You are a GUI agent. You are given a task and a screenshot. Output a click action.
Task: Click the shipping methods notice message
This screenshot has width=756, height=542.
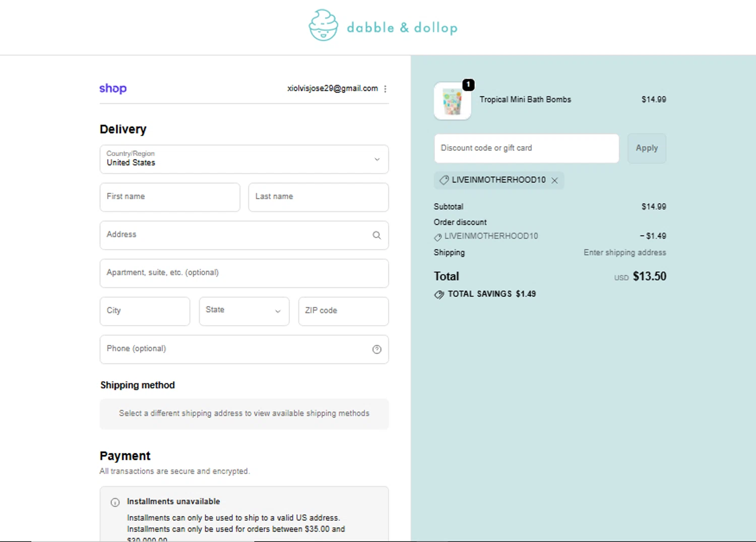[x=244, y=413]
